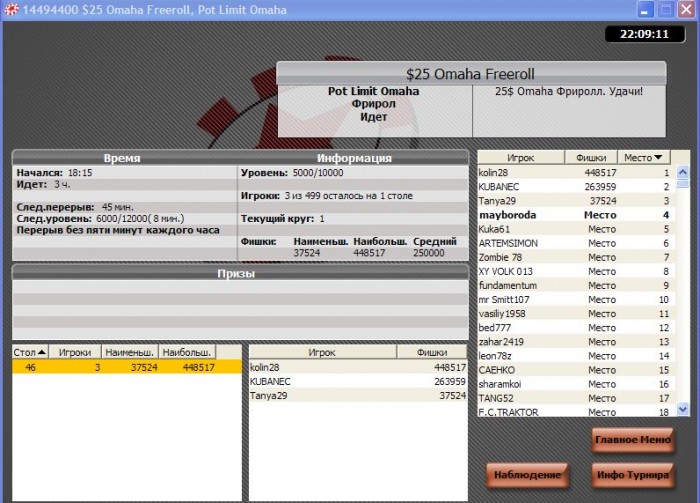Select bed777 in the ranking list
The height and width of the screenshot is (503, 700).
[x=575, y=328]
